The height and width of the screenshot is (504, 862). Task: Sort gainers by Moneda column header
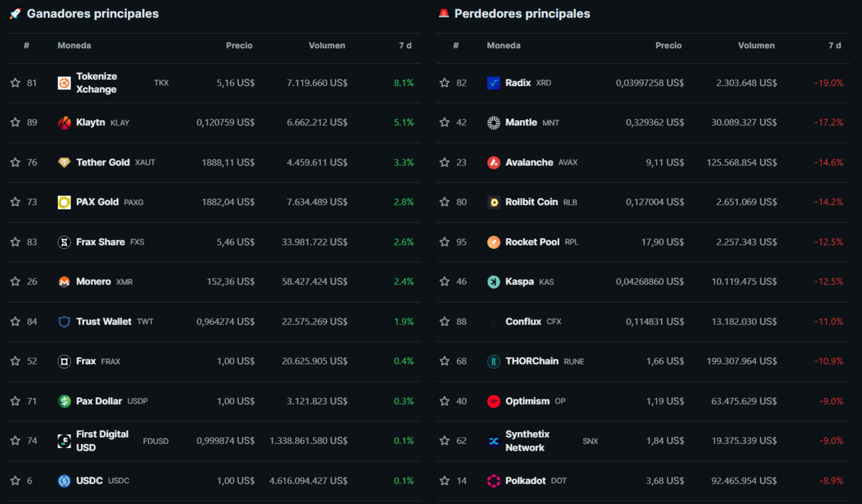74,45
